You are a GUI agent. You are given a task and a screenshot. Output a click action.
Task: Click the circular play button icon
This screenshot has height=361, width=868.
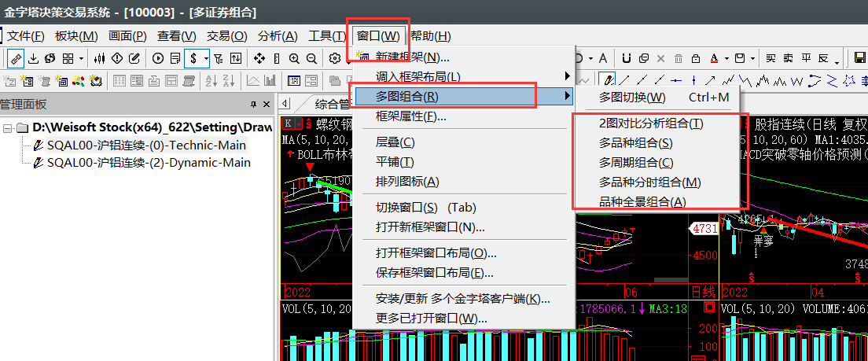tap(158, 58)
